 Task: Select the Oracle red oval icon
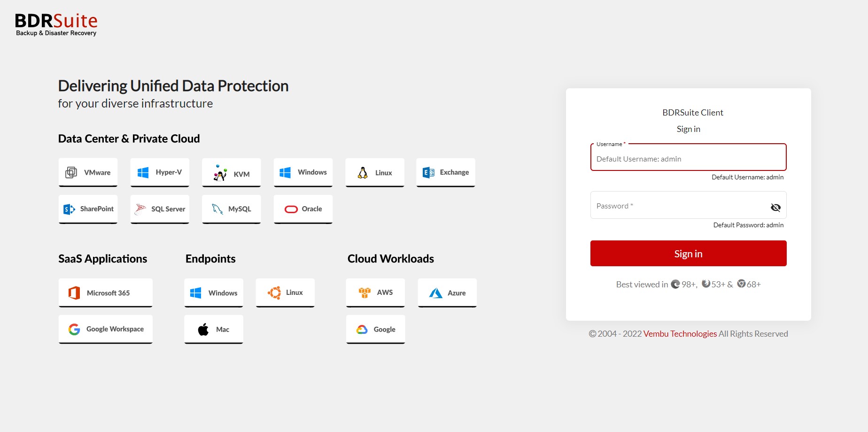[x=291, y=209]
